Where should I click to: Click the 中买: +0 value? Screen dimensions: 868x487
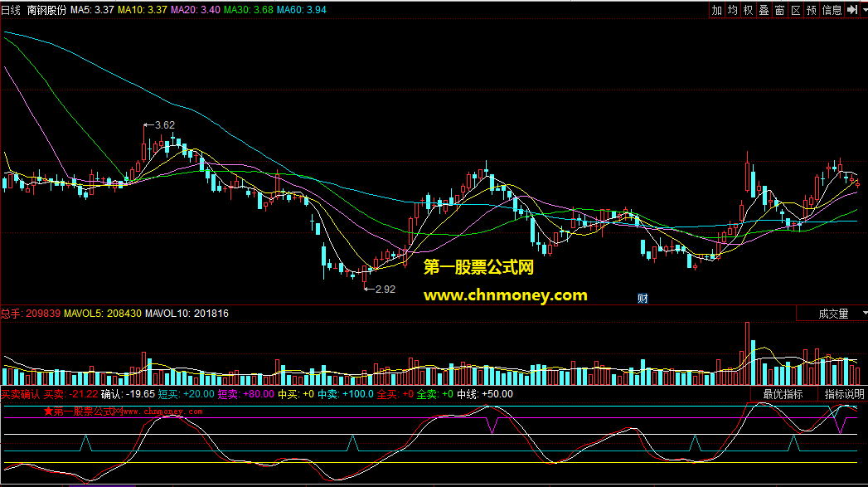[x=296, y=394]
